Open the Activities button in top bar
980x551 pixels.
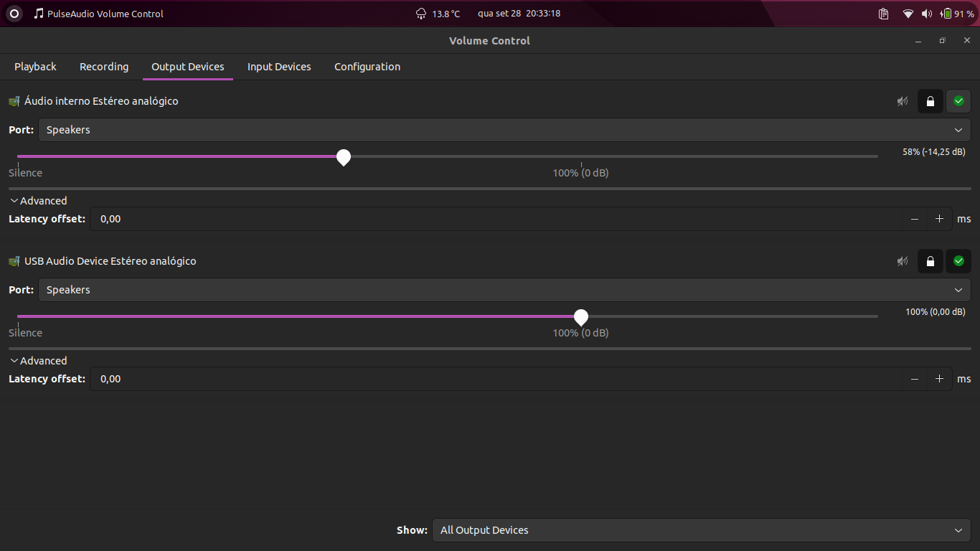[x=14, y=14]
